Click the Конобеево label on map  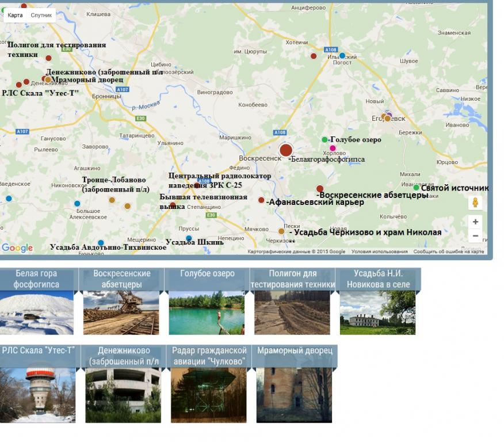point(253,105)
